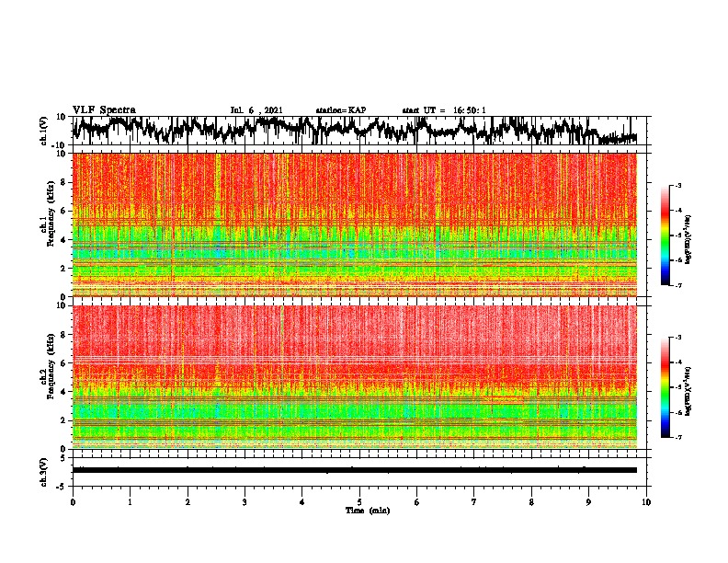Click the ch.1(V) waveform axis label
Image resolution: width=728 pixels, height=563 pixels.
click(44, 131)
